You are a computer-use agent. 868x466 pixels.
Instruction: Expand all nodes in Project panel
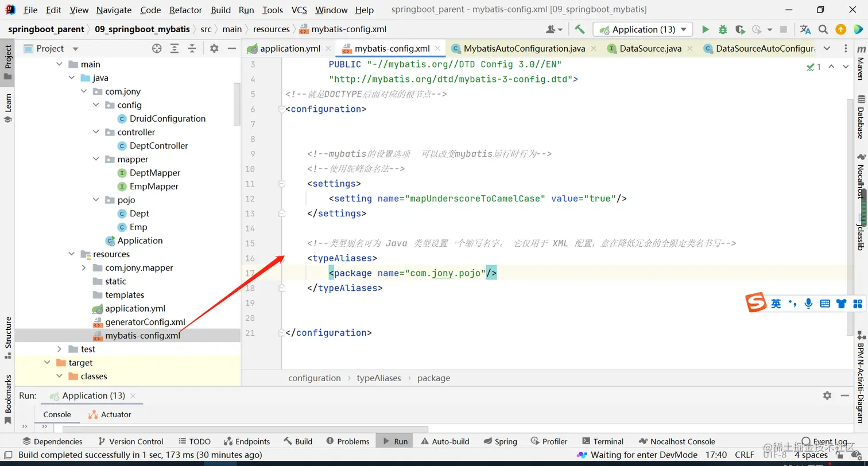tap(175, 49)
